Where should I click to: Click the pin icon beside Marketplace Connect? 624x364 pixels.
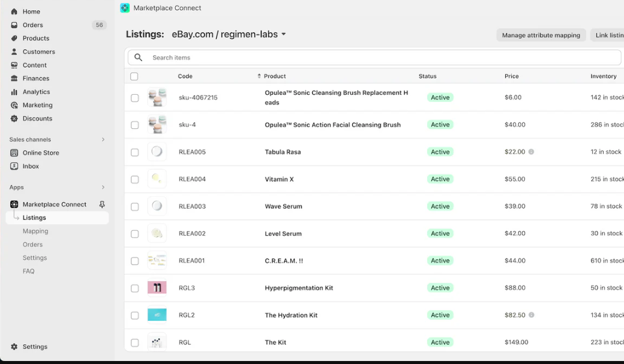102,204
